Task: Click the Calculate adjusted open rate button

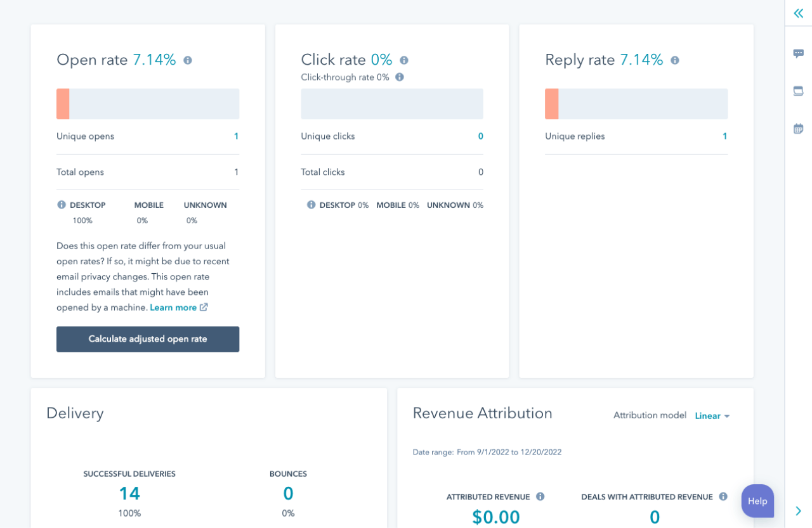Action: (x=148, y=339)
